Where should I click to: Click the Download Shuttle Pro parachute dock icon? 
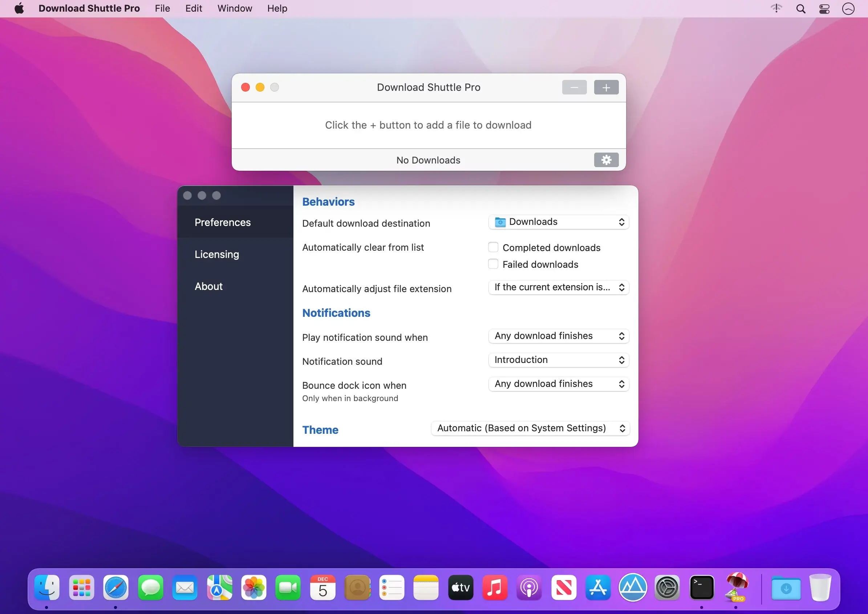click(x=736, y=587)
